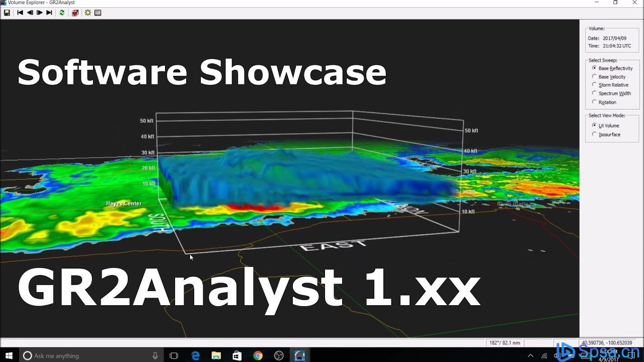Select the Base Velocity sweep
This screenshot has height=362, width=644.
609,77
